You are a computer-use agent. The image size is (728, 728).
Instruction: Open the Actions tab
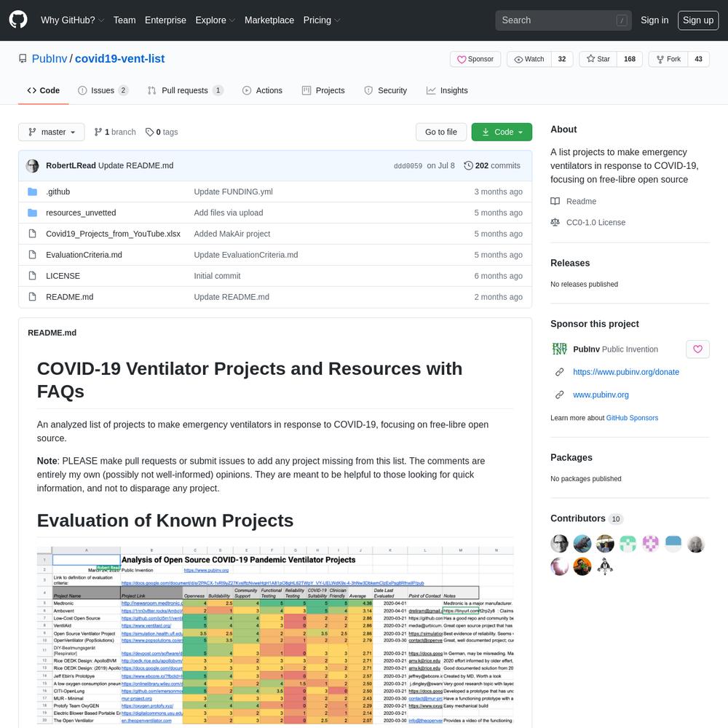pyautogui.click(x=262, y=90)
